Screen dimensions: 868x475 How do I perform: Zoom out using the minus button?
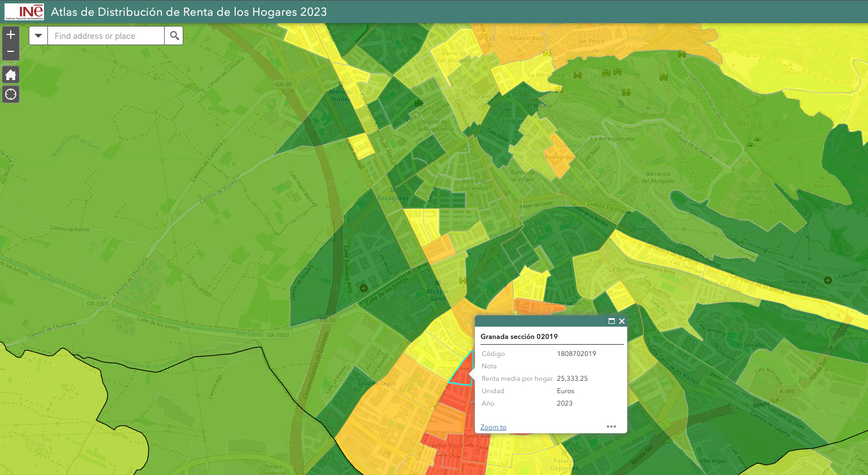tap(10, 51)
